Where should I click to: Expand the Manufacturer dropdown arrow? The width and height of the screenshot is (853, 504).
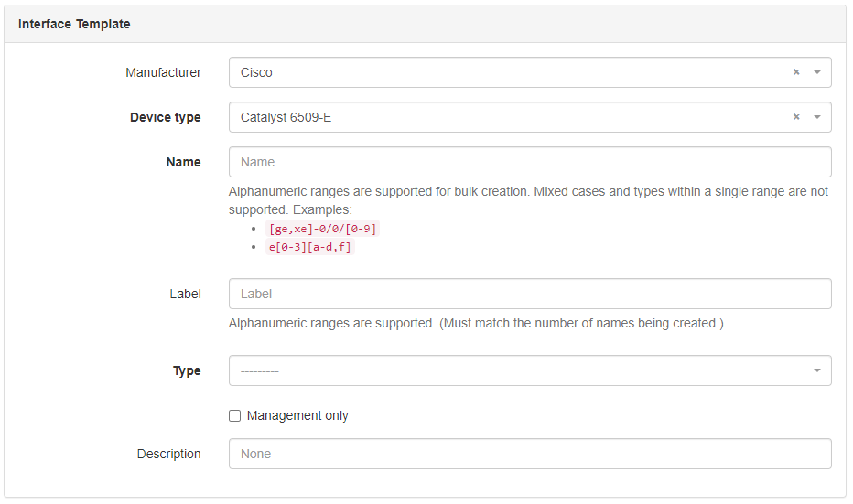pyautogui.click(x=816, y=72)
